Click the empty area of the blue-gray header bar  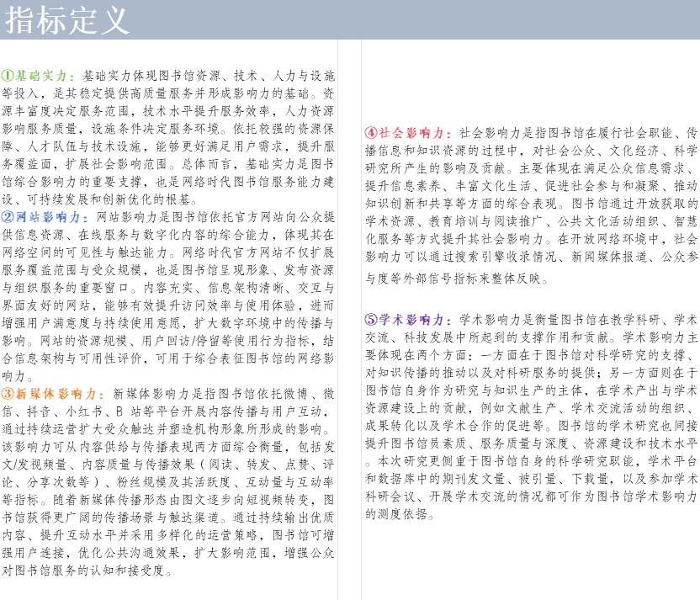pyautogui.click(x=421, y=20)
